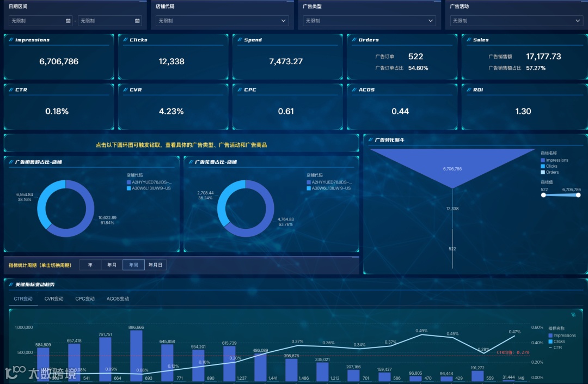Click the CPC value 0.61
This screenshot has height=384, width=588.
[286, 111]
